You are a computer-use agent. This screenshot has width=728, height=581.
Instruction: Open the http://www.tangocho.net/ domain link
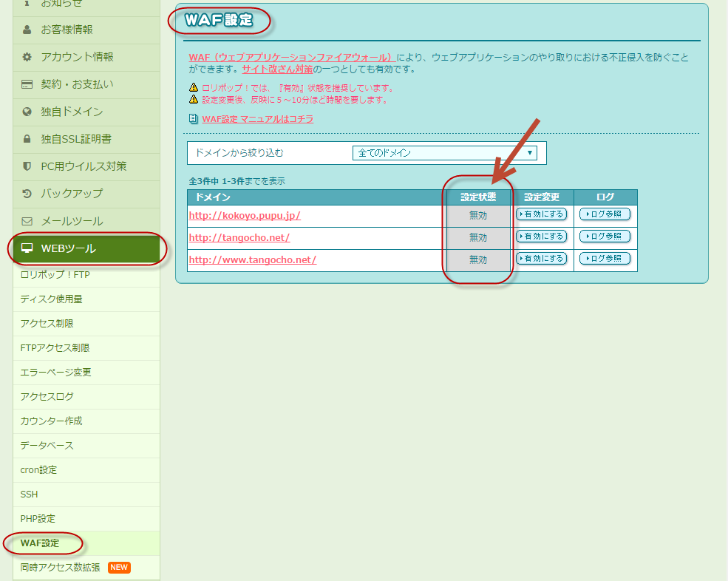tap(253, 259)
